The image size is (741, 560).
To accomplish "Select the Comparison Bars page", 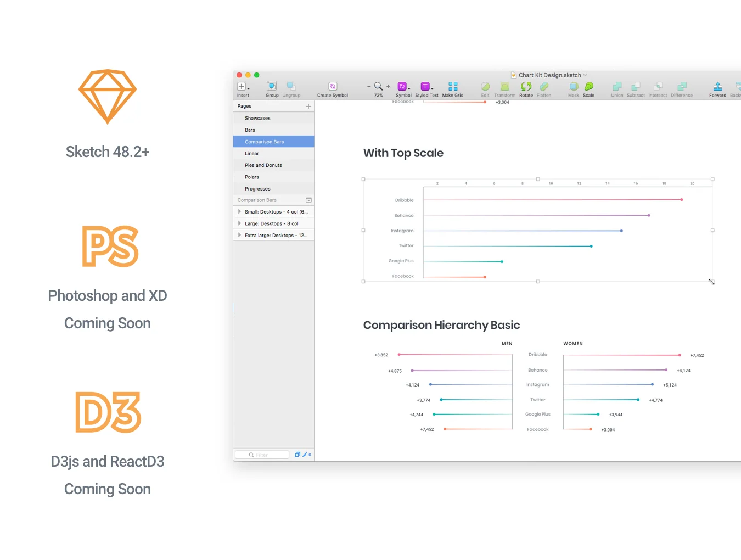I will 274,142.
